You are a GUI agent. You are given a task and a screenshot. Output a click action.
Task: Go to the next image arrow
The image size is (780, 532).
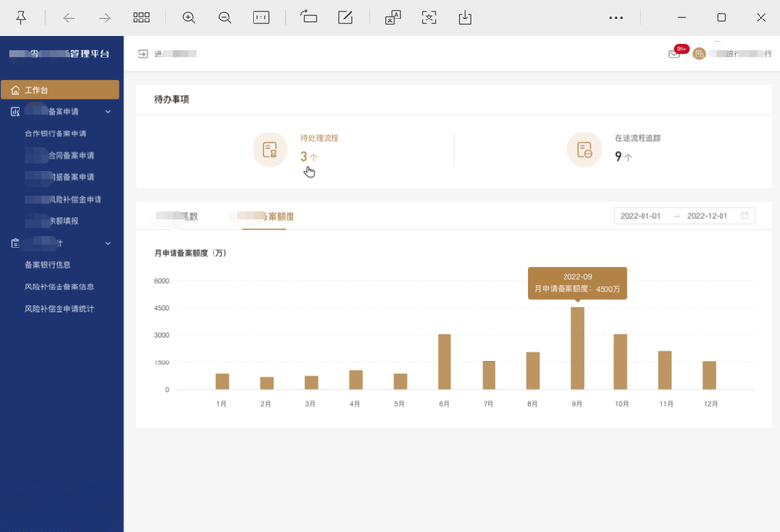104,18
